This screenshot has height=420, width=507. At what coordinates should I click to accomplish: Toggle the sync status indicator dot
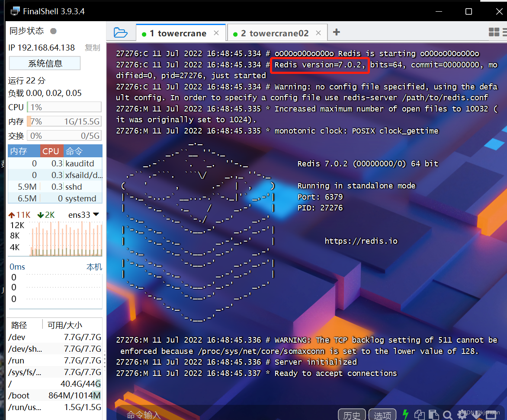point(53,31)
